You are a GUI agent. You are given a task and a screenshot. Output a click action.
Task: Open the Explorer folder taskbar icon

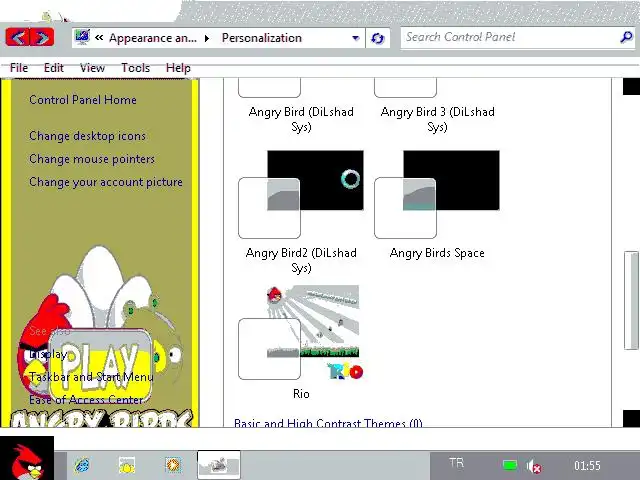pos(127,465)
